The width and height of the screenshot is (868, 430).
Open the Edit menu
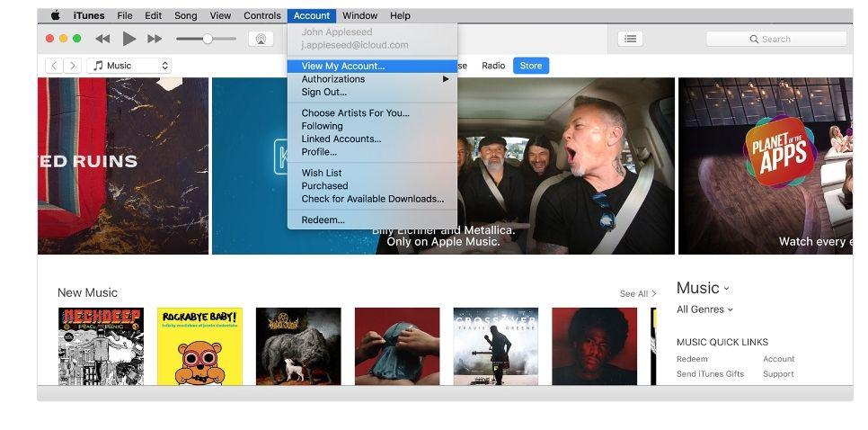click(x=154, y=15)
